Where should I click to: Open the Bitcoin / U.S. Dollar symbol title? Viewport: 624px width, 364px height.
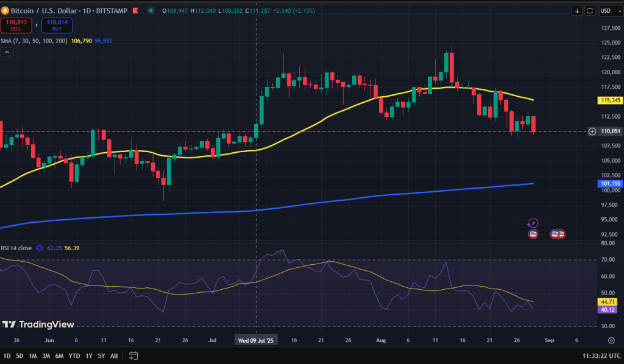44,11
